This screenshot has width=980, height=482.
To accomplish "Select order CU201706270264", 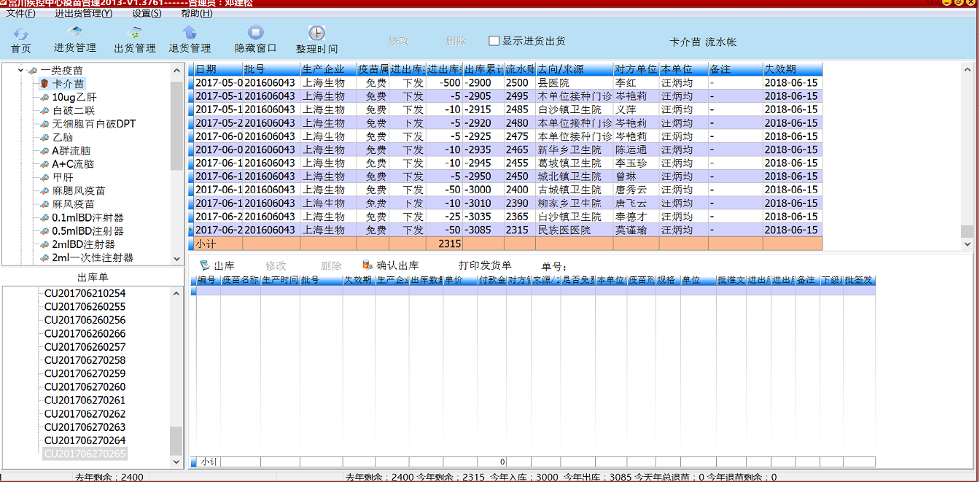I will click(x=85, y=440).
